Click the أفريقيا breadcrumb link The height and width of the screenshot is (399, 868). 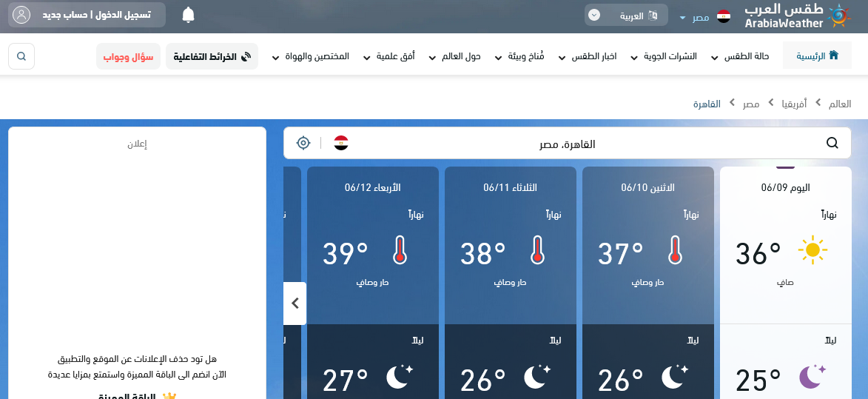(x=795, y=104)
